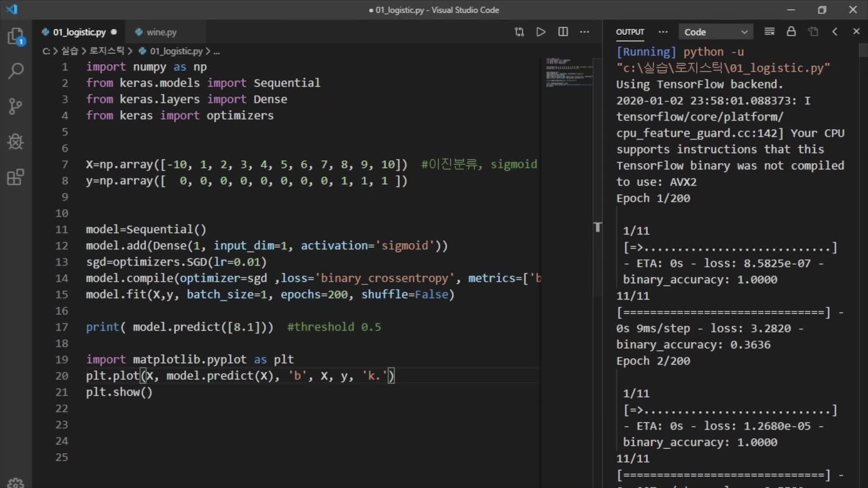
Task: Click 'loss: 3.2820' in the output
Action: 750,328
